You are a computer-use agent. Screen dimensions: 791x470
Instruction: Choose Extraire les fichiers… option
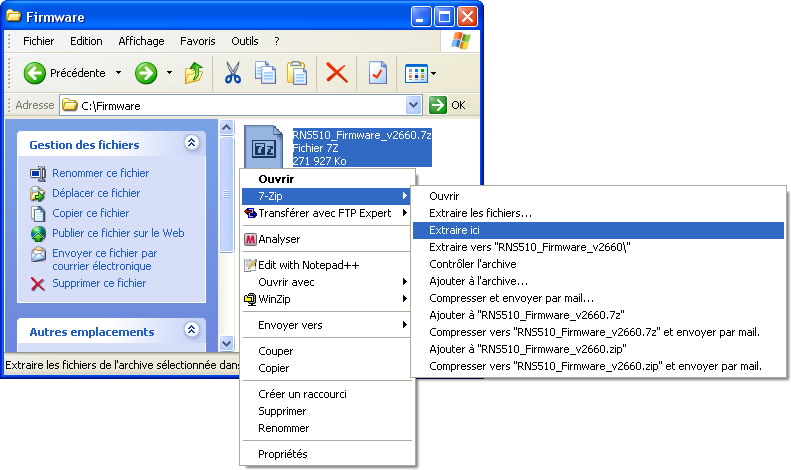[x=598, y=213]
